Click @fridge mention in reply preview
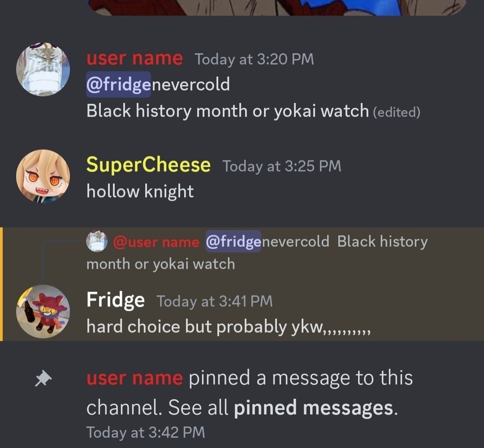Viewport: 484px width, 448px height. [233, 241]
